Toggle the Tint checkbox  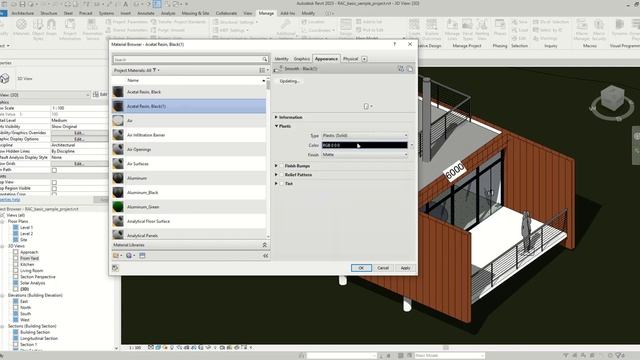coord(281,184)
